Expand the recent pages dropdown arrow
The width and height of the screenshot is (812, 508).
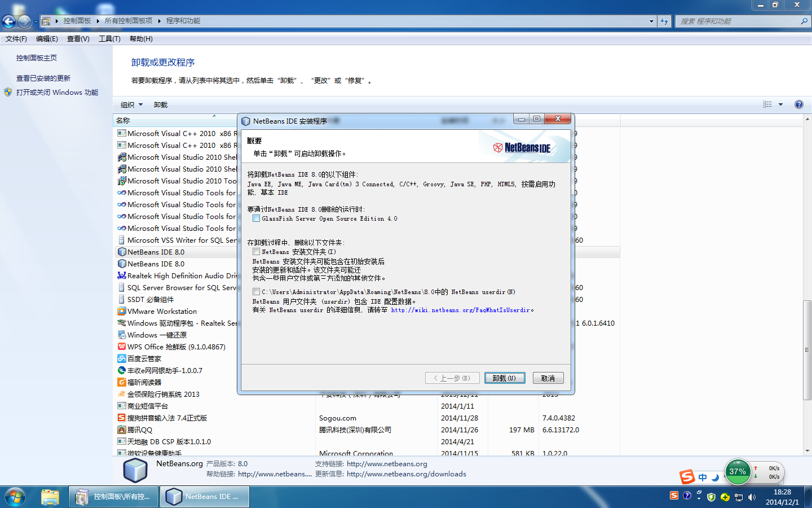coord(36,21)
